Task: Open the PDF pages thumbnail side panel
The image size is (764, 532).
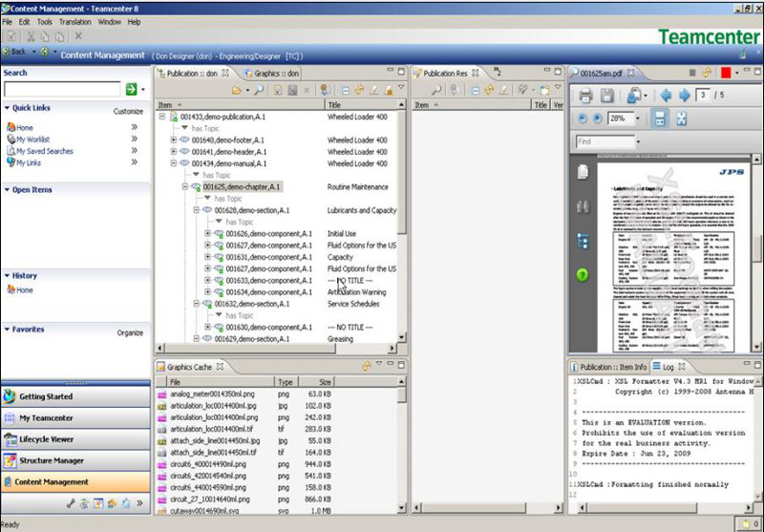Action: 583,172
